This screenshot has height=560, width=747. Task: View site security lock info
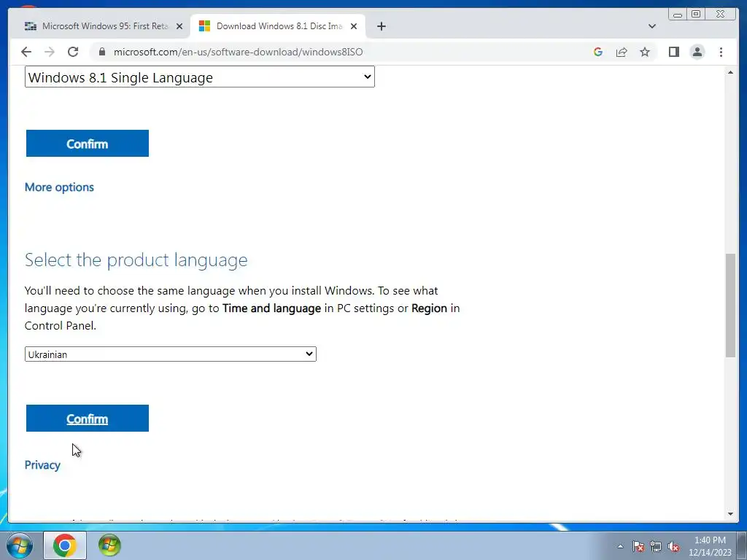(102, 52)
